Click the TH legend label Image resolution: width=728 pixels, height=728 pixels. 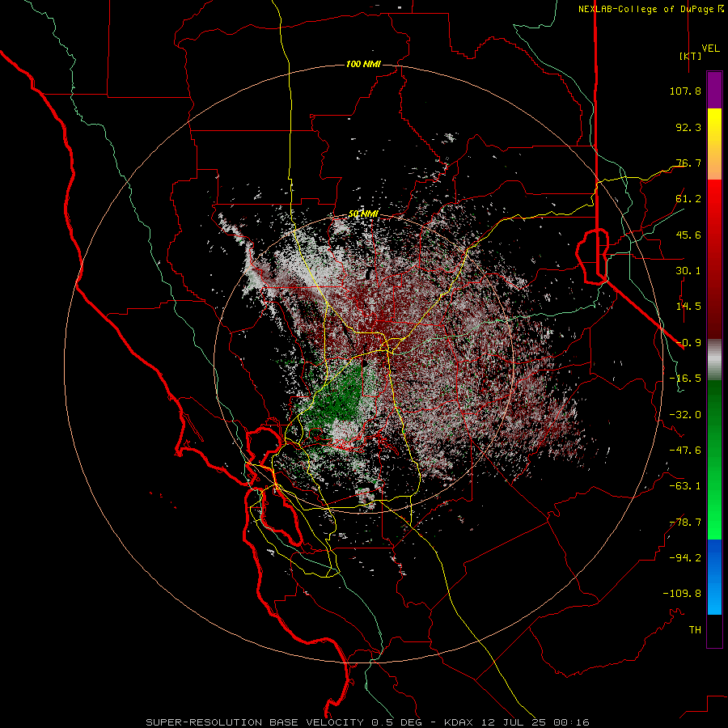[x=695, y=630]
